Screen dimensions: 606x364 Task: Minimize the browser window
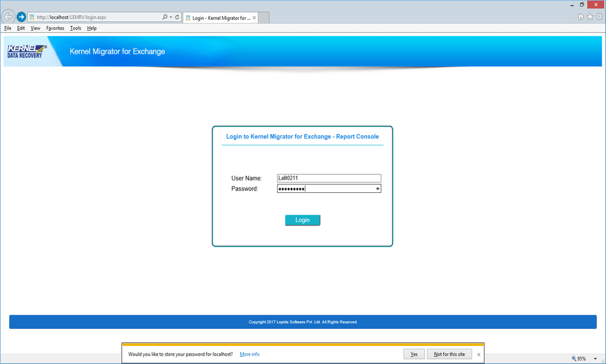click(572, 5)
